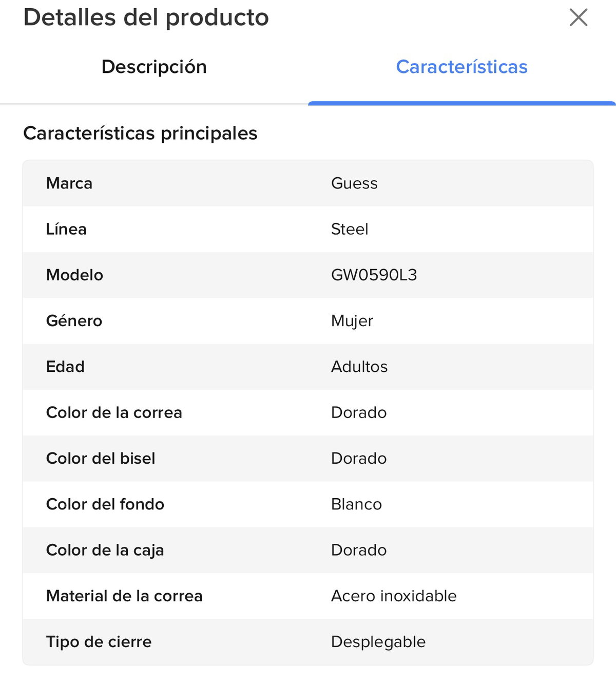Tap the Mujer gender value

click(x=352, y=321)
